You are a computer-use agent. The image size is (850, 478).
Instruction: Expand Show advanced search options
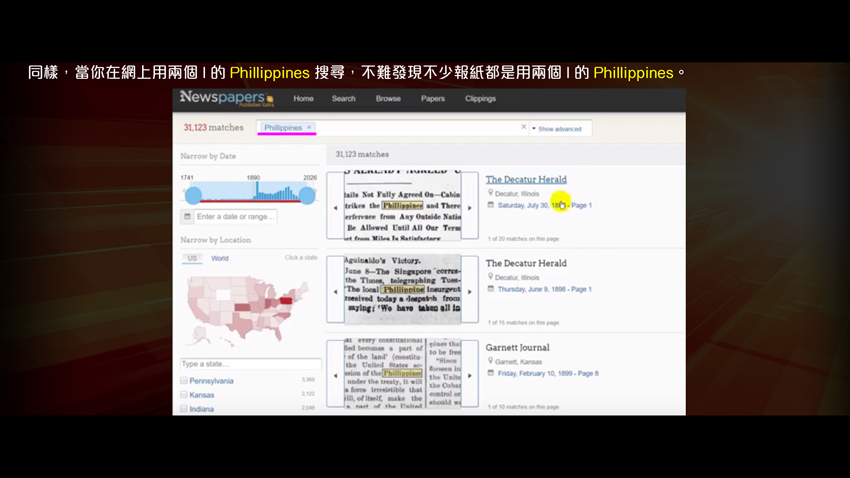click(557, 129)
